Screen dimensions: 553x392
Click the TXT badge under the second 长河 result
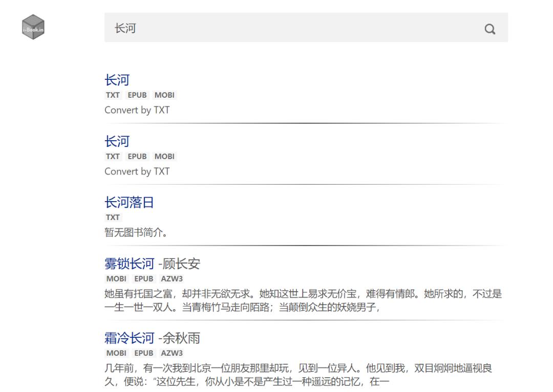coord(113,156)
